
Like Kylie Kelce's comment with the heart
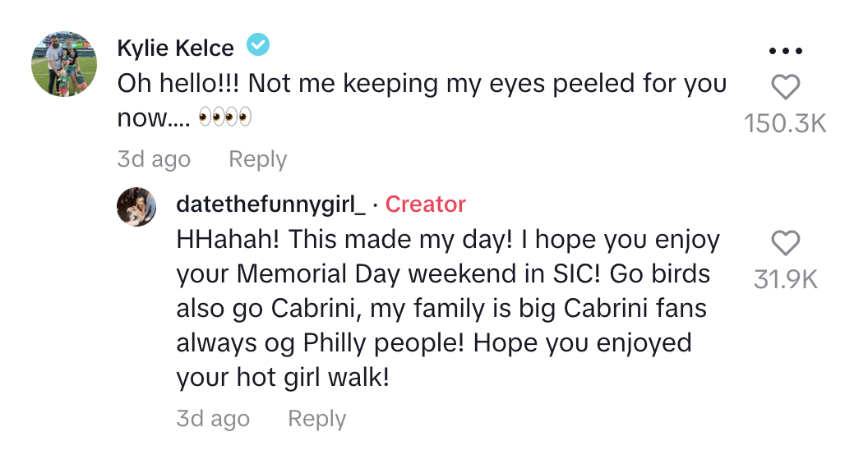tap(786, 87)
